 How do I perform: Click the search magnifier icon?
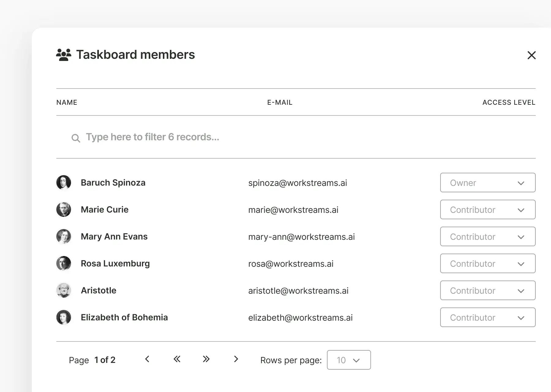(76, 138)
